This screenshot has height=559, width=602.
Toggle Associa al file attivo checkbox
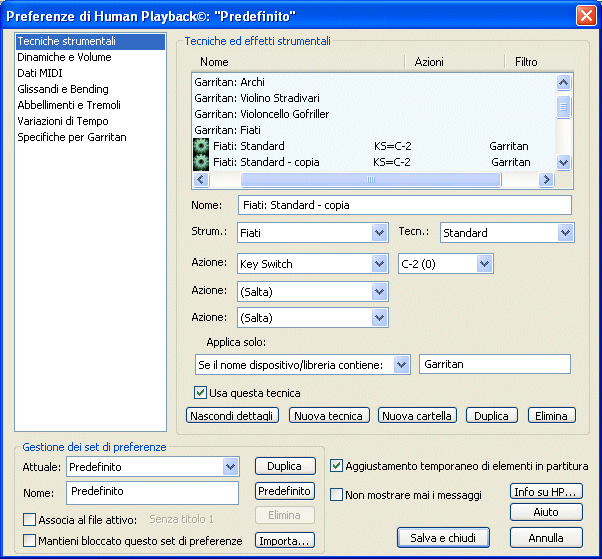(x=29, y=519)
